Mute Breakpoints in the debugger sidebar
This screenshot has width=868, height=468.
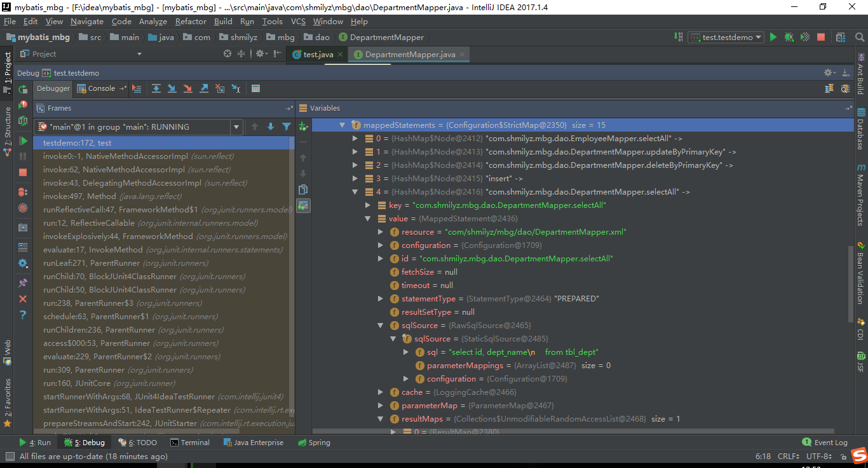[23, 208]
